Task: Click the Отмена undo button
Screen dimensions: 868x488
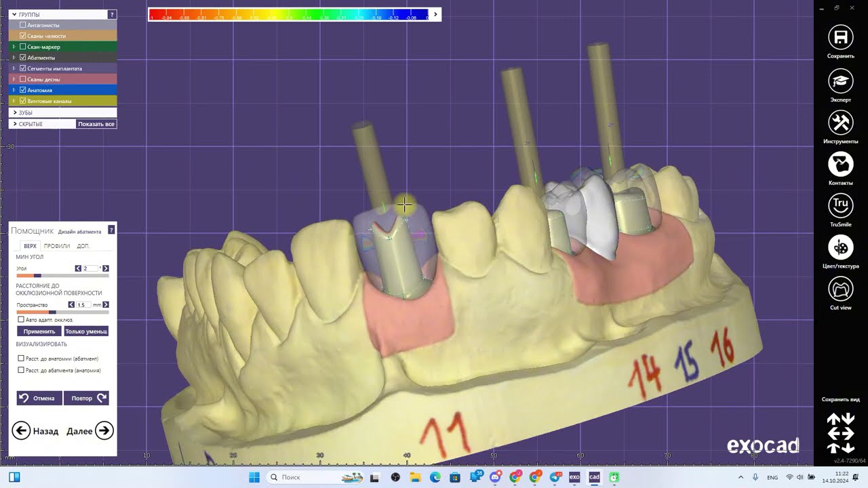Action: (x=39, y=398)
